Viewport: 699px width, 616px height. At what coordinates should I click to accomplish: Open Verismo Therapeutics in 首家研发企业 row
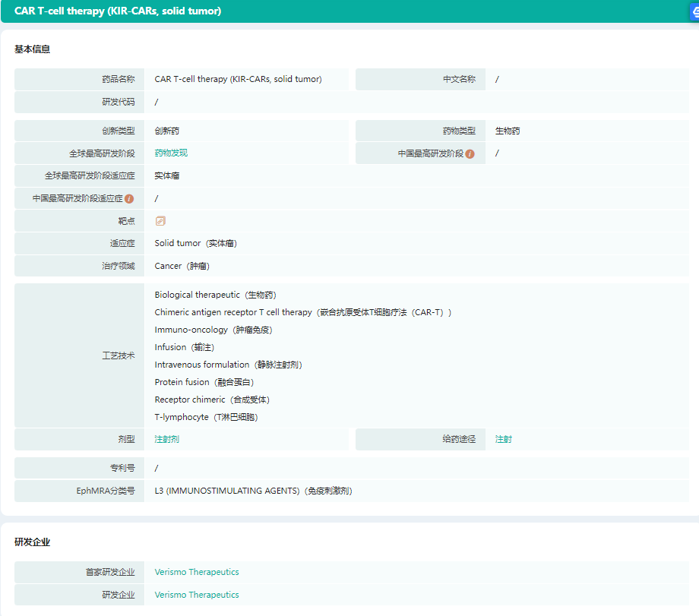coord(197,572)
